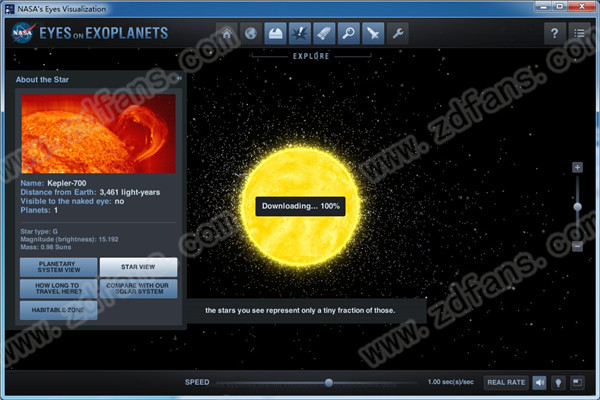
Task: Select the Star View button
Action: [138, 267]
